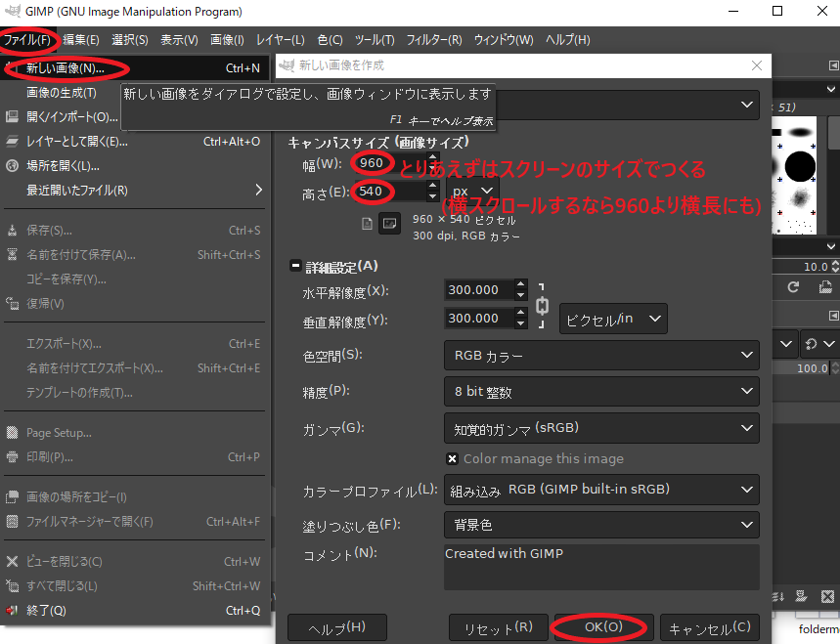Click the 960 × 540 ピクセル size text
Image resolution: width=840 pixels, height=644 pixels.
point(464,220)
